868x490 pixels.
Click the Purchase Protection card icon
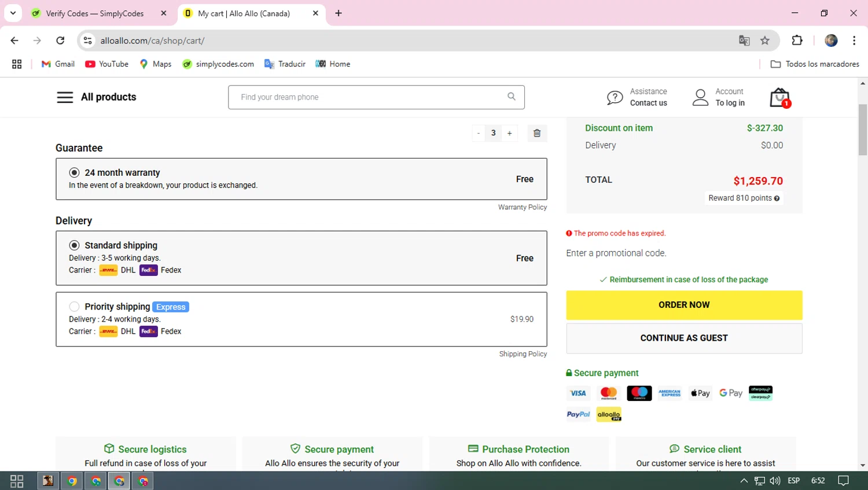pyautogui.click(x=473, y=449)
